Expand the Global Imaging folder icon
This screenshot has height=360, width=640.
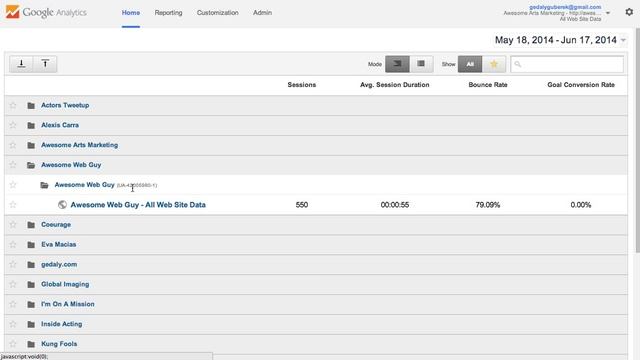[x=31, y=284]
